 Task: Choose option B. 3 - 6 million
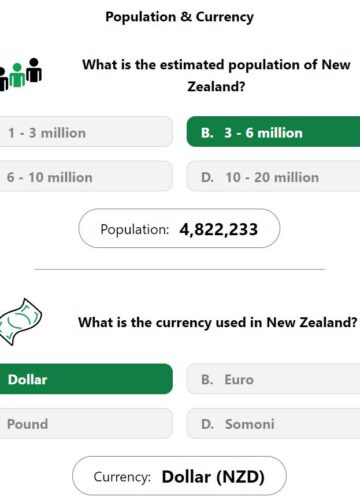[273, 132]
